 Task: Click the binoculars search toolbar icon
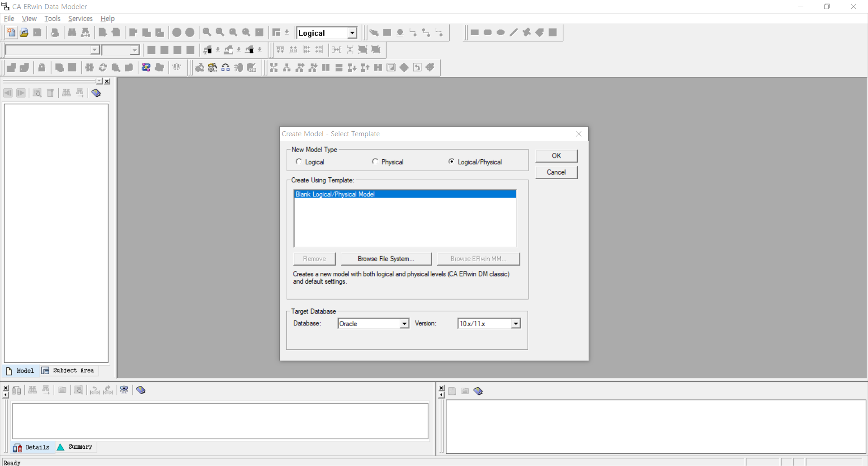point(72,32)
